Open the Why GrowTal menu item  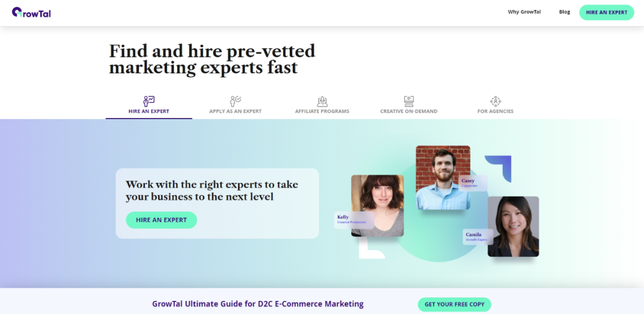pyautogui.click(x=524, y=12)
